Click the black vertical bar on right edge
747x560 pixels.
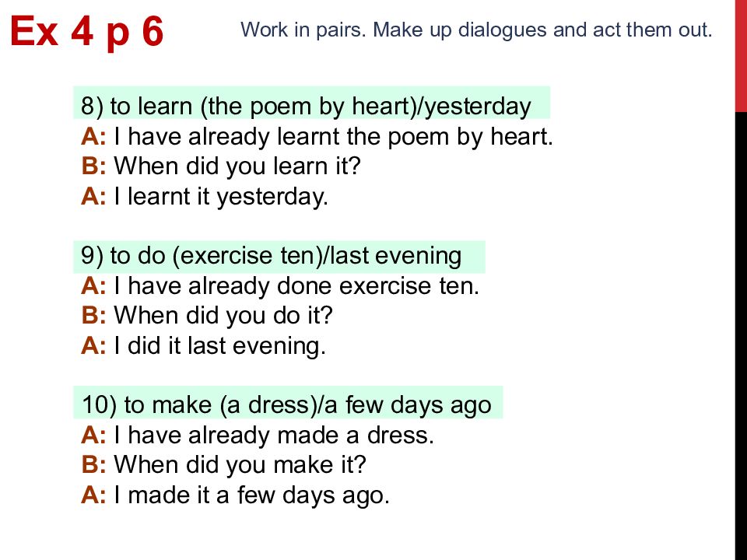pyautogui.click(x=741, y=336)
